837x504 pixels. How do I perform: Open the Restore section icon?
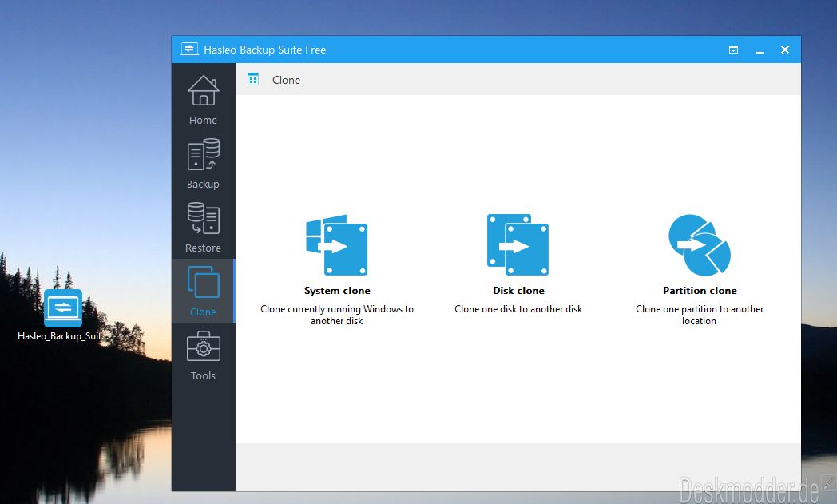[x=203, y=218]
